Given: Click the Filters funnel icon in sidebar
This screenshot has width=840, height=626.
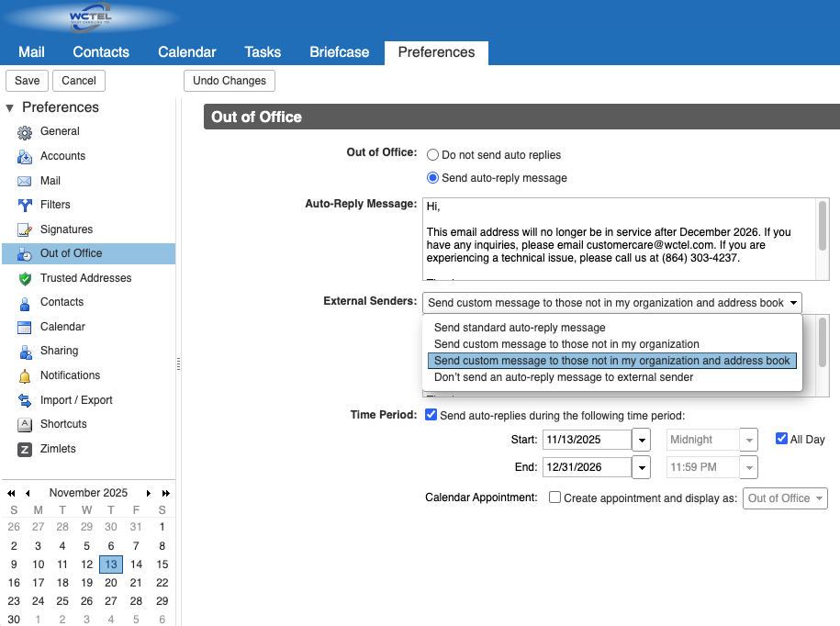Looking at the screenshot, I should pyautogui.click(x=25, y=205).
